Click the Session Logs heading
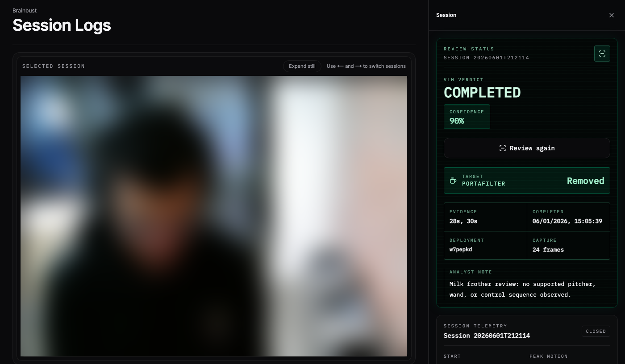The width and height of the screenshot is (625, 364). (x=62, y=25)
